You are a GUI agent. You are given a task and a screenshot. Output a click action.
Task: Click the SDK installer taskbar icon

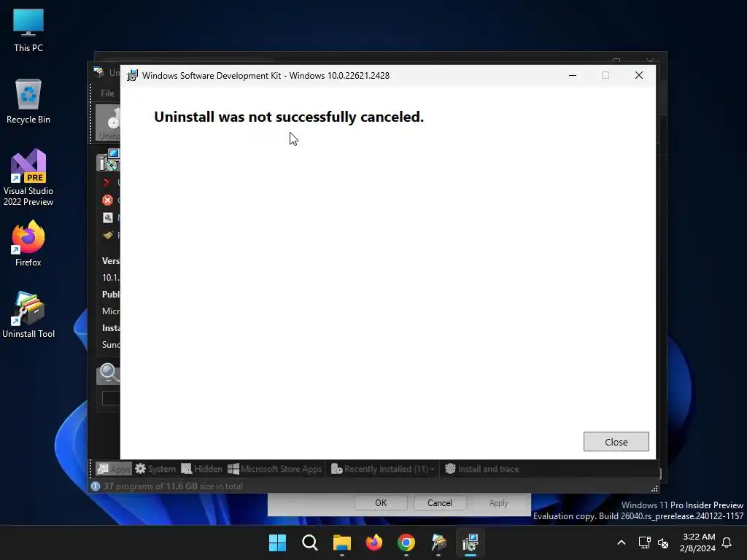(x=471, y=542)
